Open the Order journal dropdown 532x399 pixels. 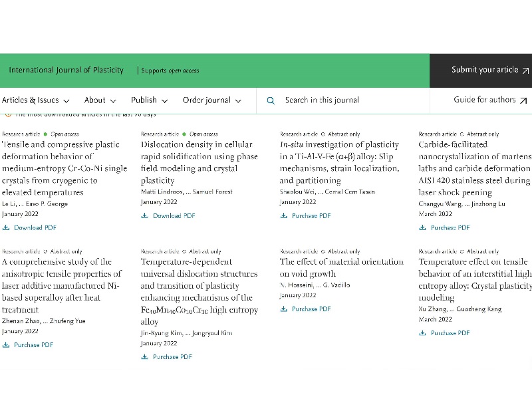point(211,100)
